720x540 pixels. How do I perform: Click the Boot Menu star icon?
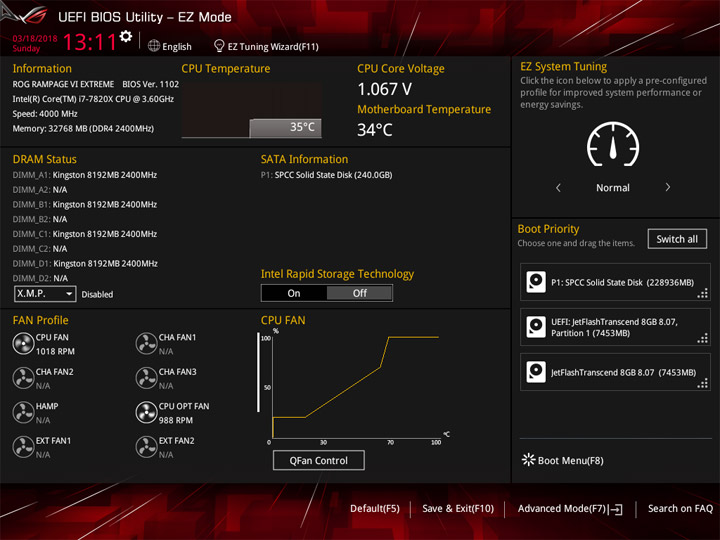(x=529, y=460)
